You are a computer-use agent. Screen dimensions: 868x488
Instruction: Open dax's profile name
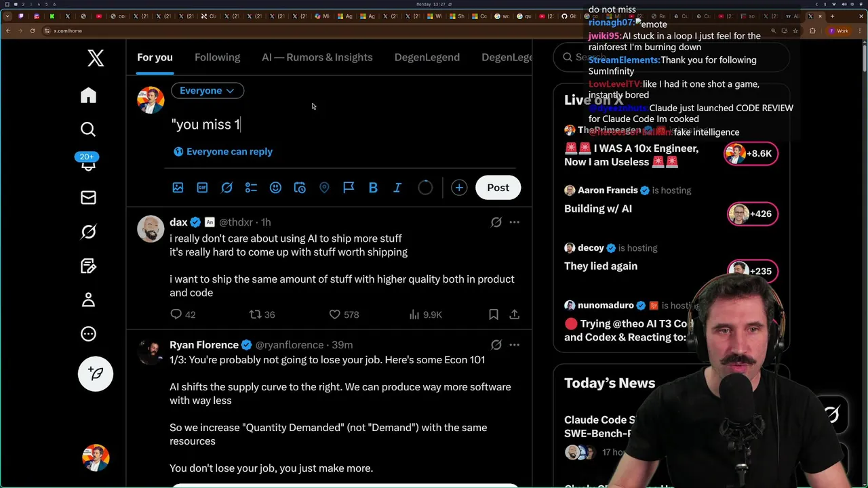coord(179,222)
